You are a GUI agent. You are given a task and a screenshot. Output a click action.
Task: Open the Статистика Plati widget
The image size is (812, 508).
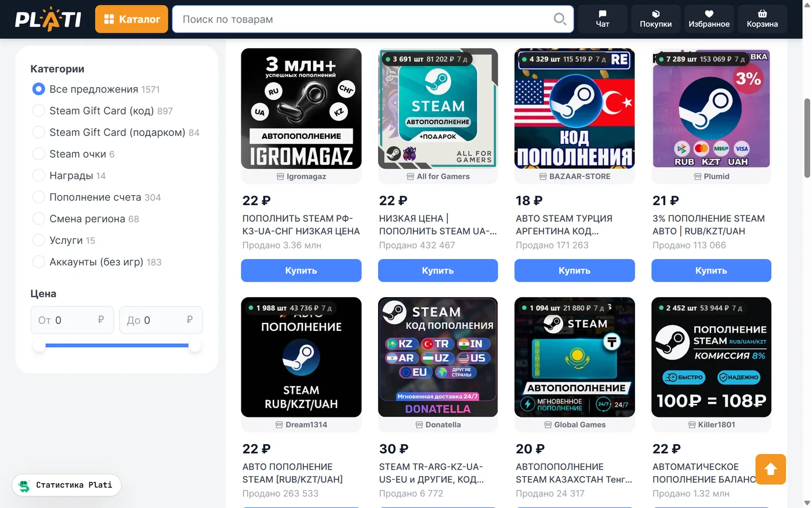click(67, 485)
